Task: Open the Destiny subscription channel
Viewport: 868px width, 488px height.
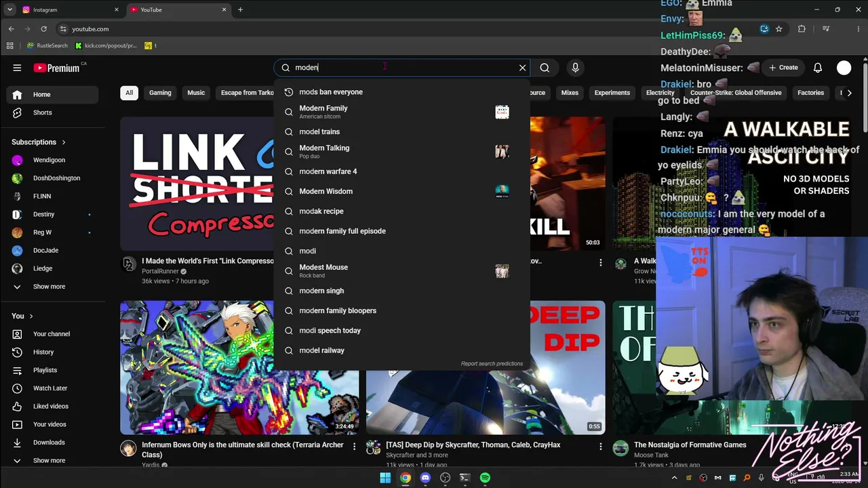Action: click(x=54, y=214)
